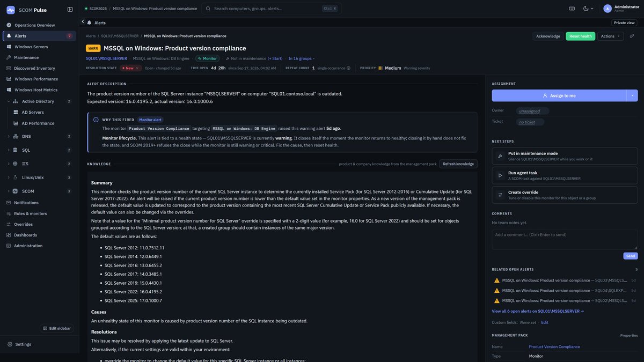Screen dimensions: 644x362
Task: Open Product Version Compliance management pack link
Action: click(x=554, y=347)
